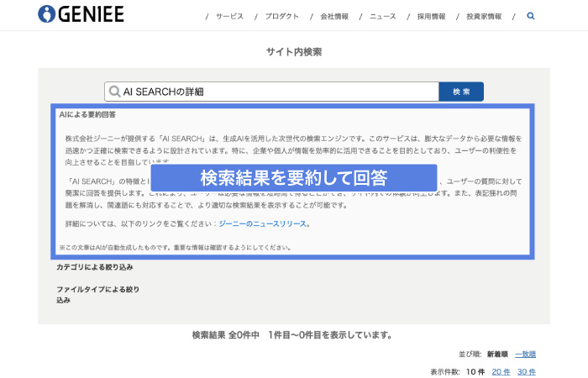Click the magnifier icon inside search box
588x378 pixels.
(x=114, y=92)
